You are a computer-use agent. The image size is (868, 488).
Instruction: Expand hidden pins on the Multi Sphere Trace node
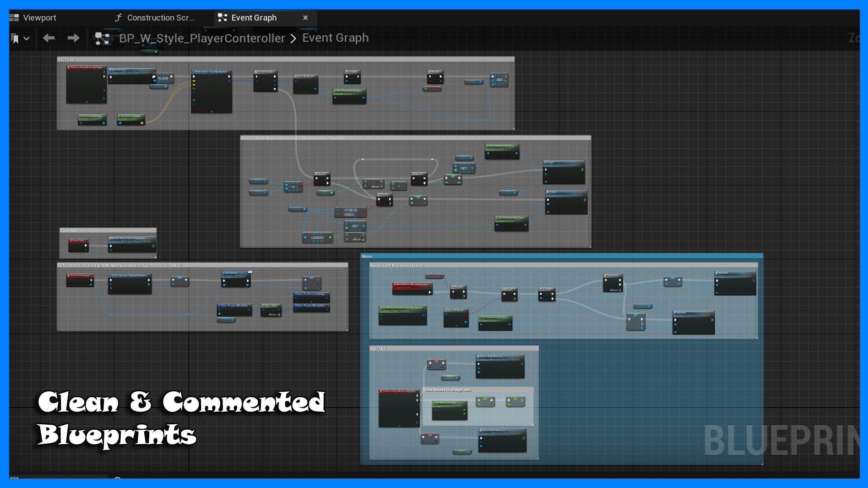[x=212, y=112]
